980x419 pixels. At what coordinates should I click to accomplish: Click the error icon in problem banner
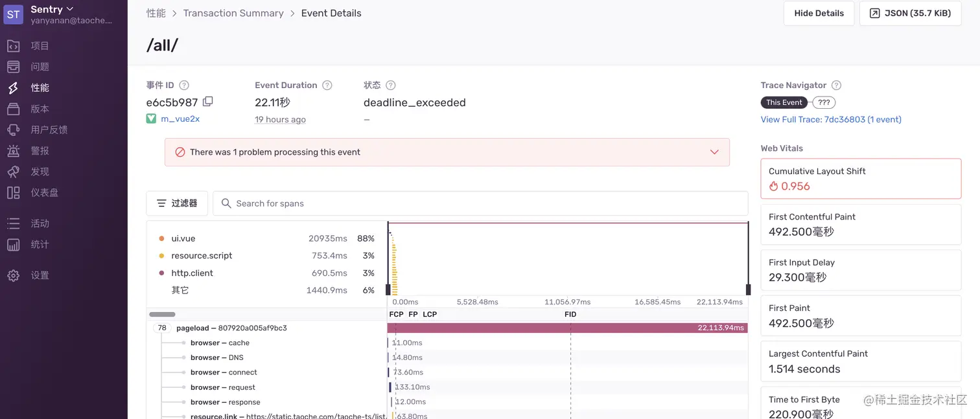[180, 152]
